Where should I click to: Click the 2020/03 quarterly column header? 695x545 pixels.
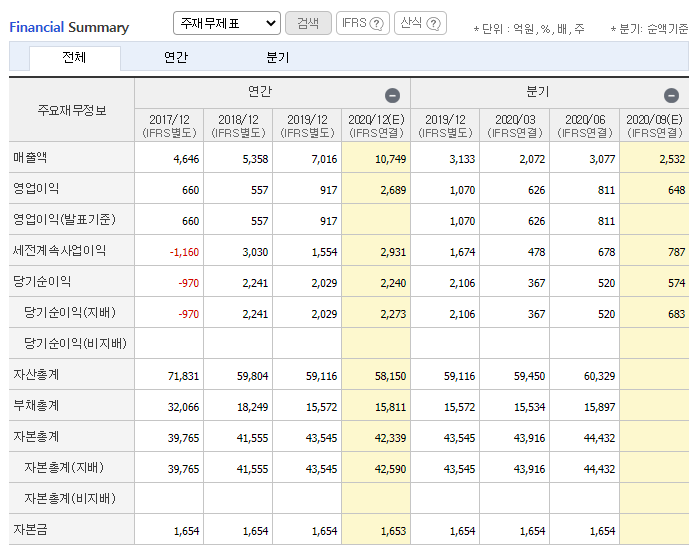point(515,125)
